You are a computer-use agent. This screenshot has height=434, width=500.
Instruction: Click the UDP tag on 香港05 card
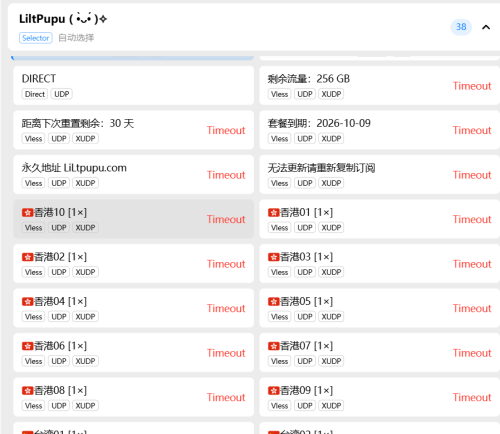305,317
